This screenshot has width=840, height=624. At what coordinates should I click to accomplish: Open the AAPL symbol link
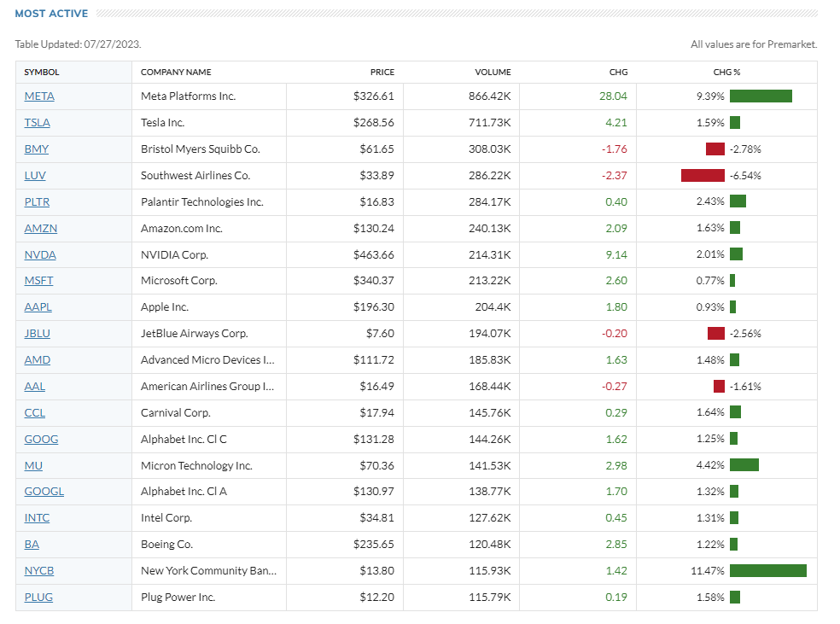click(38, 307)
